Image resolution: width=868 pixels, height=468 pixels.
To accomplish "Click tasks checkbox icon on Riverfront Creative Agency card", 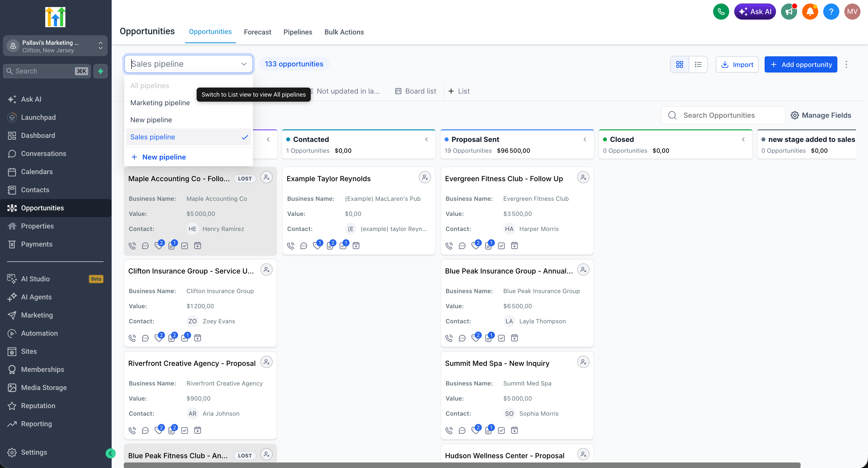I will (x=184, y=430).
